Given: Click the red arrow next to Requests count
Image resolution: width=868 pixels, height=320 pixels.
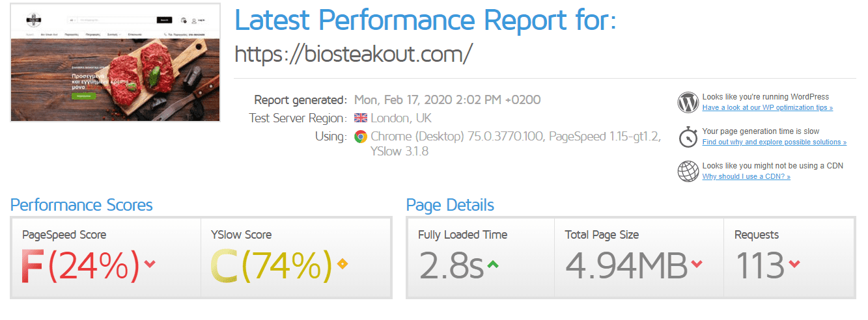Looking at the screenshot, I should click(x=794, y=264).
